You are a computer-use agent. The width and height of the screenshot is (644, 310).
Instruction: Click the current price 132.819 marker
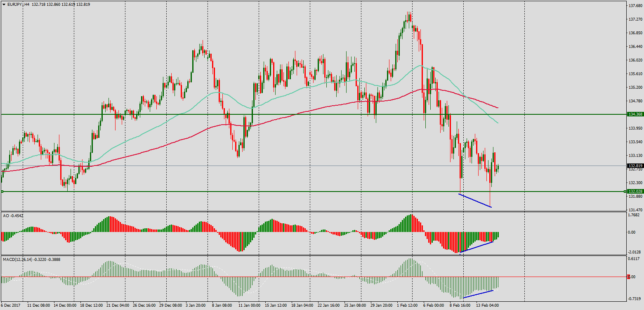pyautogui.click(x=634, y=166)
